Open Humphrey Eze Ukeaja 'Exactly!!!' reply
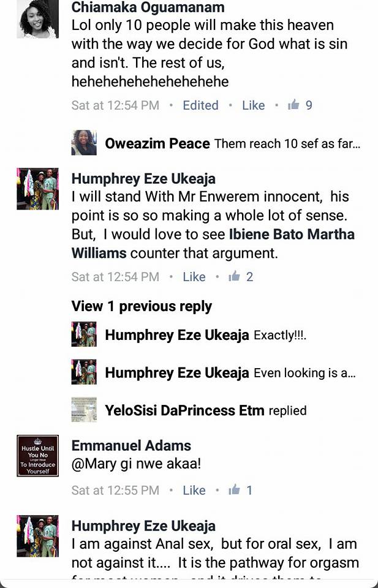This screenshot has width=378, height=588. click(205, 335)
